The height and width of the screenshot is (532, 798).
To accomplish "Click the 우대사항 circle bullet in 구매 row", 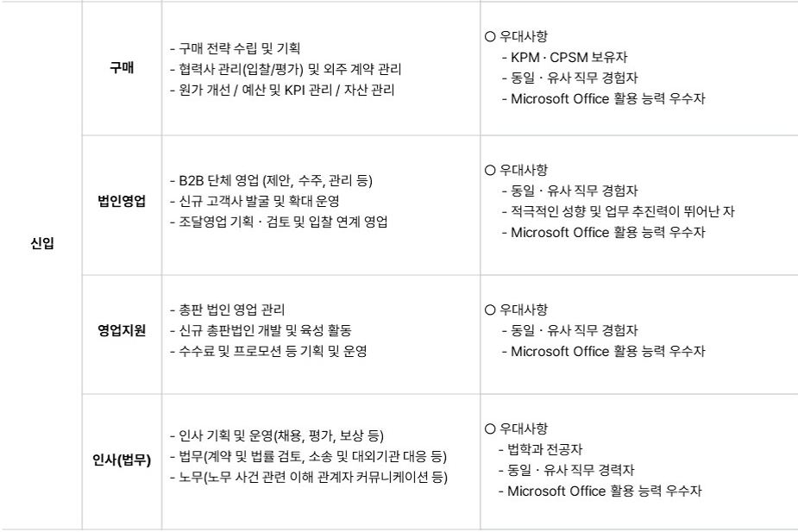I will pos(490,36).
